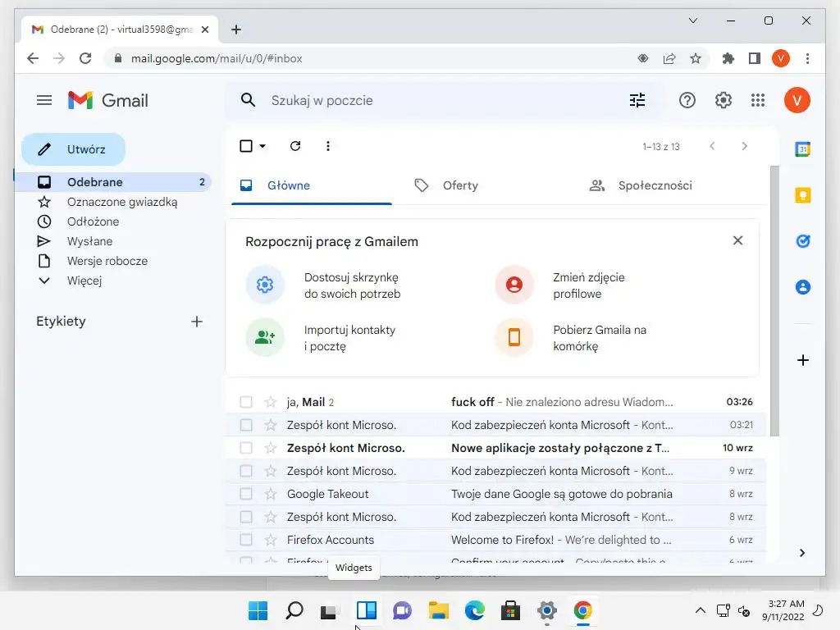Open Google Tasks side panel icon
840x630 pixels.
coord(802,241)
